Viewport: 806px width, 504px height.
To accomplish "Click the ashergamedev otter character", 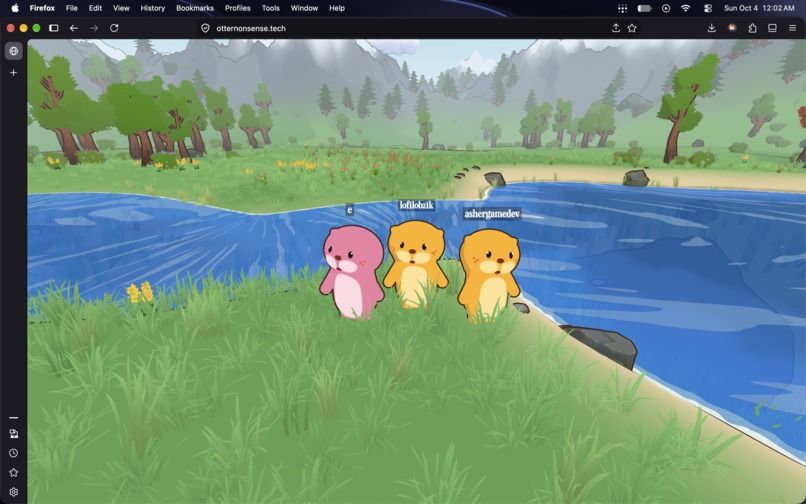I will [x=489, y=275].
